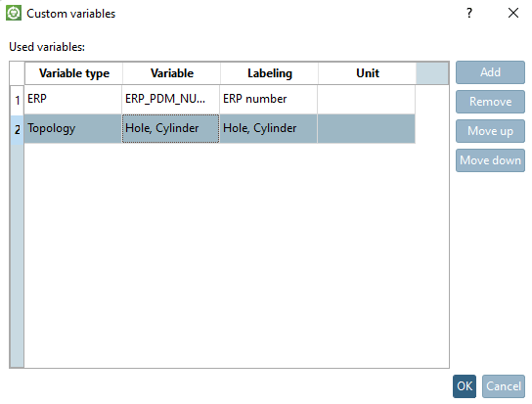Select row 1 header
The image size is (532, 404).
pyautogui.click(x=17, y=100)
